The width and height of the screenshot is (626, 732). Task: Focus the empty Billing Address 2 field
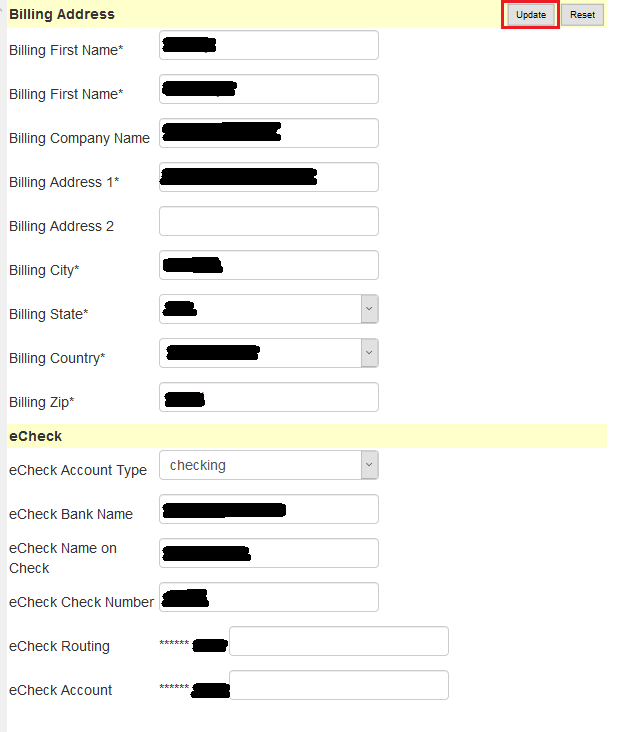[269, 221]
